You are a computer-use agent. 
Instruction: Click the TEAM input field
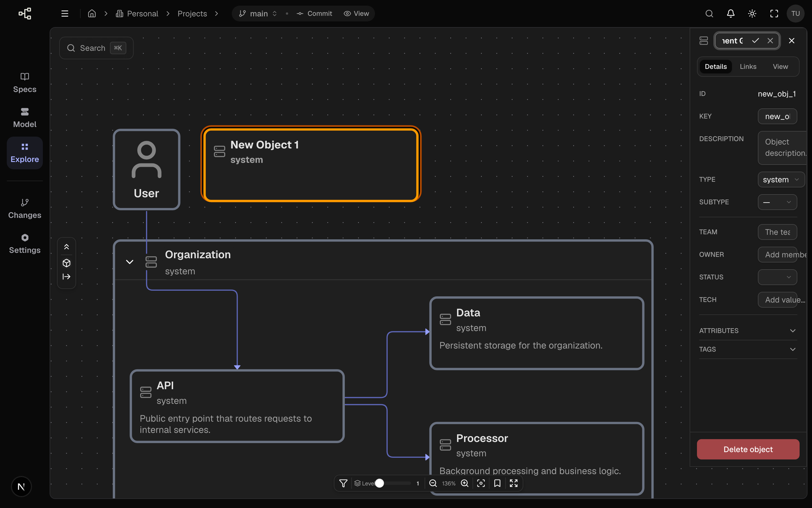click(777, 232)
